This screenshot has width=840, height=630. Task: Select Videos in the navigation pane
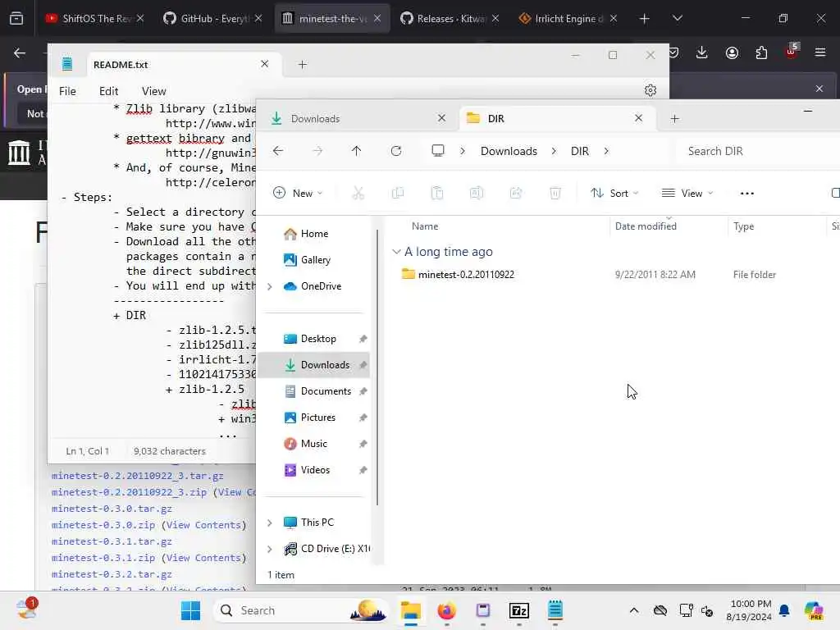[x=315, y=470]
